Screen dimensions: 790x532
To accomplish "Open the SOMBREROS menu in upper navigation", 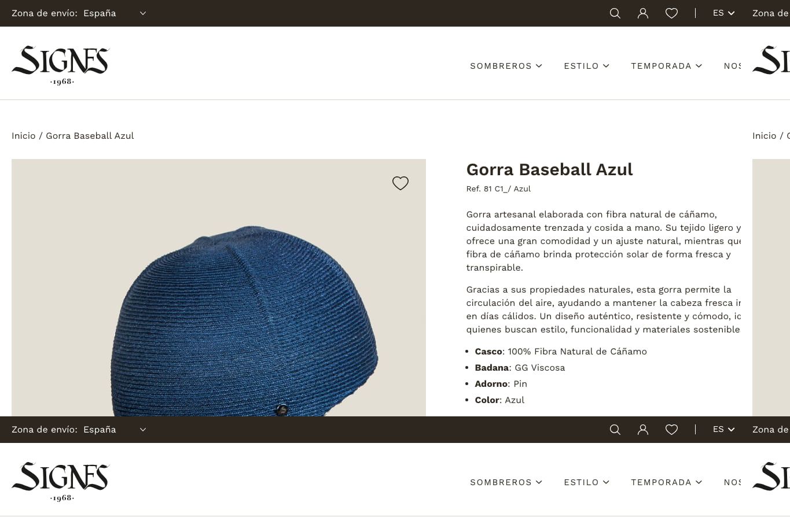I will tap(506, 66).
